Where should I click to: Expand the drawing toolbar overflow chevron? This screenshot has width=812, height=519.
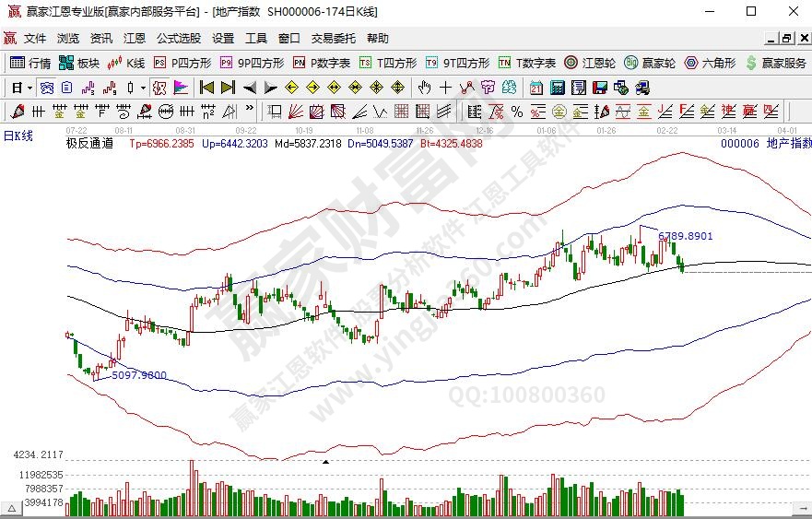tap(251, 112)
